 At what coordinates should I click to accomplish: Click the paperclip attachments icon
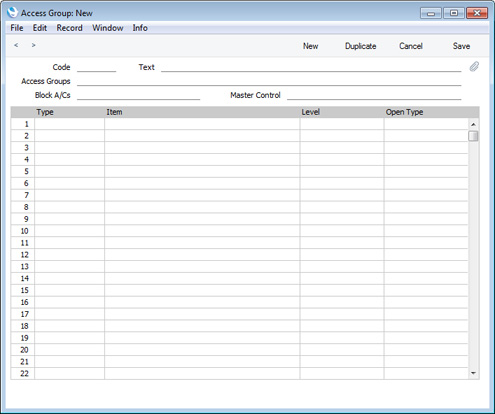(474, 67)
